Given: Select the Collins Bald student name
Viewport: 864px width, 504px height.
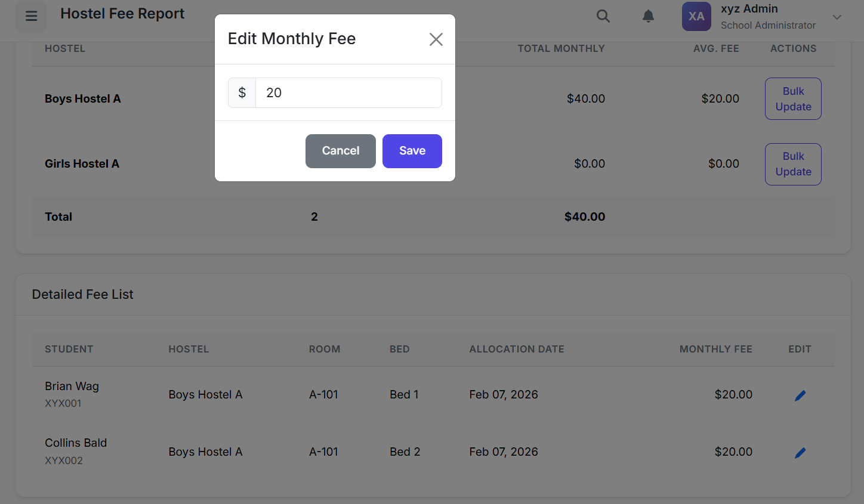Looking at the screenshot, I should click(x=76, y=443).
